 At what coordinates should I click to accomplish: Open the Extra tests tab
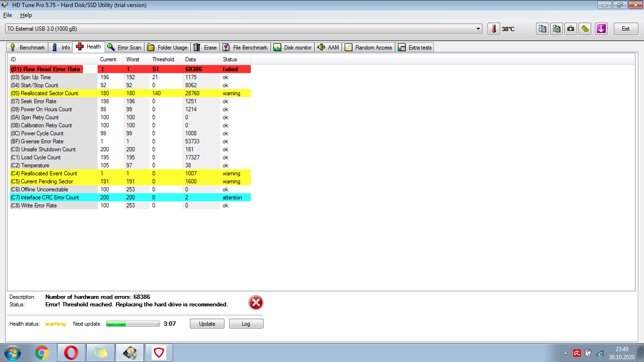[415, 47]
